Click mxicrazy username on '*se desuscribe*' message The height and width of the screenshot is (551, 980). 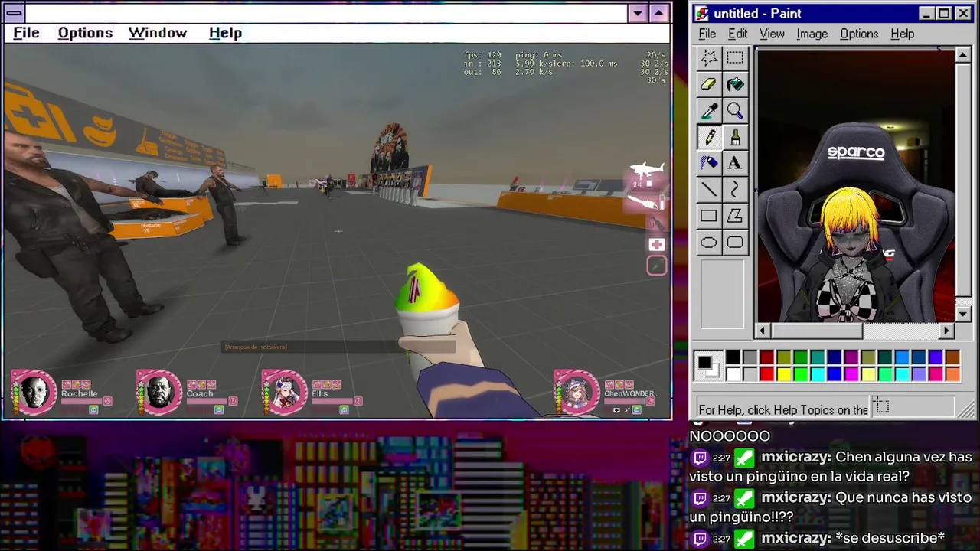[x=795, y=538]
